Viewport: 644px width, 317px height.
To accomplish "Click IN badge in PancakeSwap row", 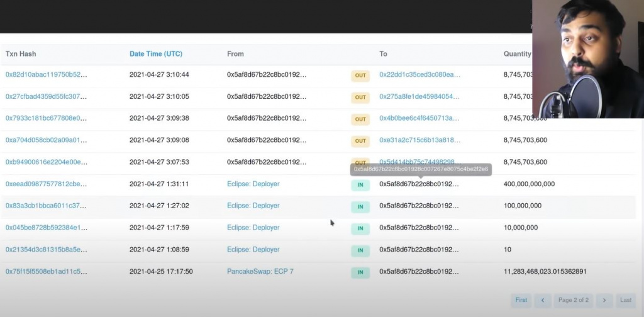I will pos(360,272).
